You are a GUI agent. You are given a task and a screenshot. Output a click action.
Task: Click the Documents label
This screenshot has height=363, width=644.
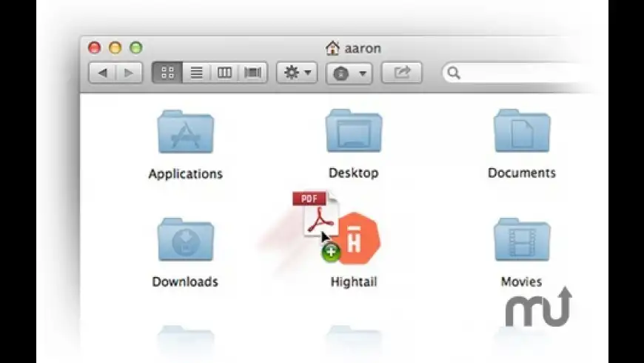click(522, 173)
